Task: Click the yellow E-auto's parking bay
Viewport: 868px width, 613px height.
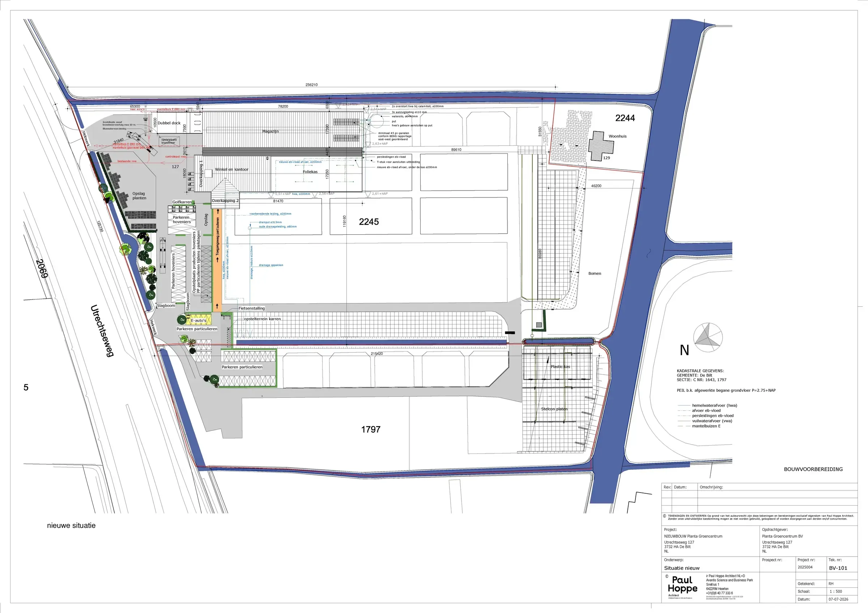Action: [x=199, y=320]
